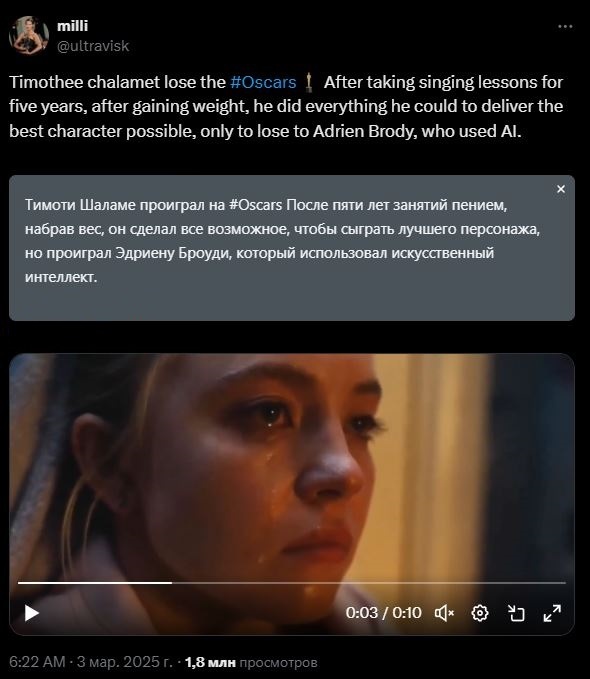
Task: Open the @ultravisk handle
Action: (93, 46)
